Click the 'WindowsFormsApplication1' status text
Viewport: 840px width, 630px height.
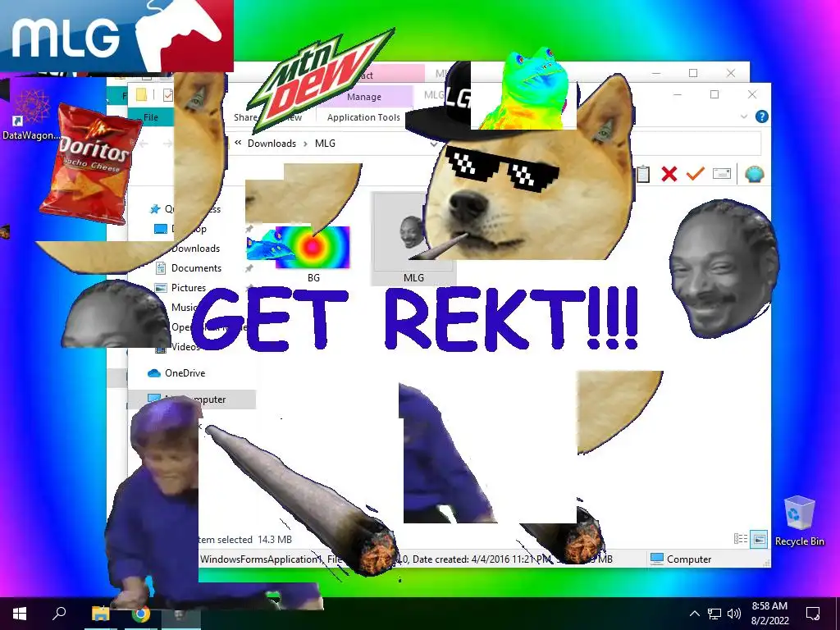260,559
